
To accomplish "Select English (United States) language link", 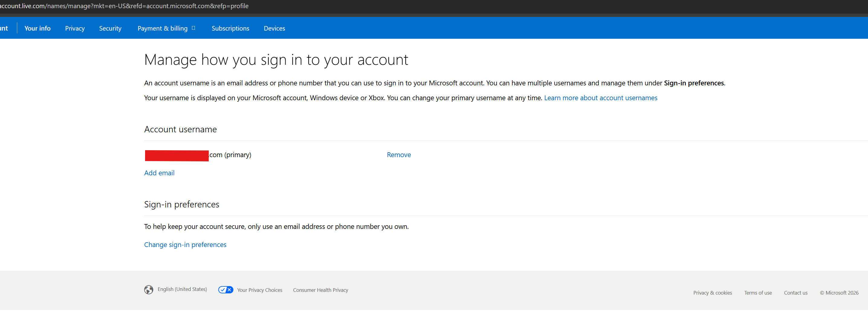I will 182,289.
